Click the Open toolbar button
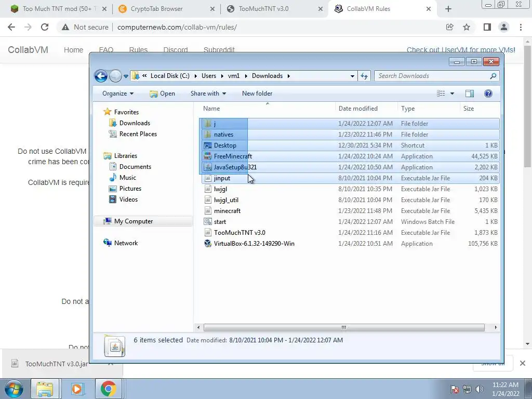 (x=162, y=94)
